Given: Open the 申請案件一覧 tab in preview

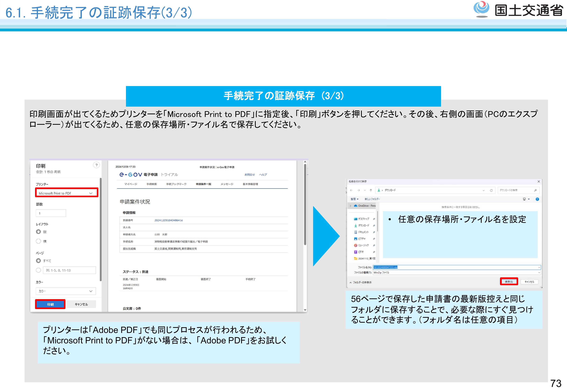Looking at the screenshot, I should [203, 184].
